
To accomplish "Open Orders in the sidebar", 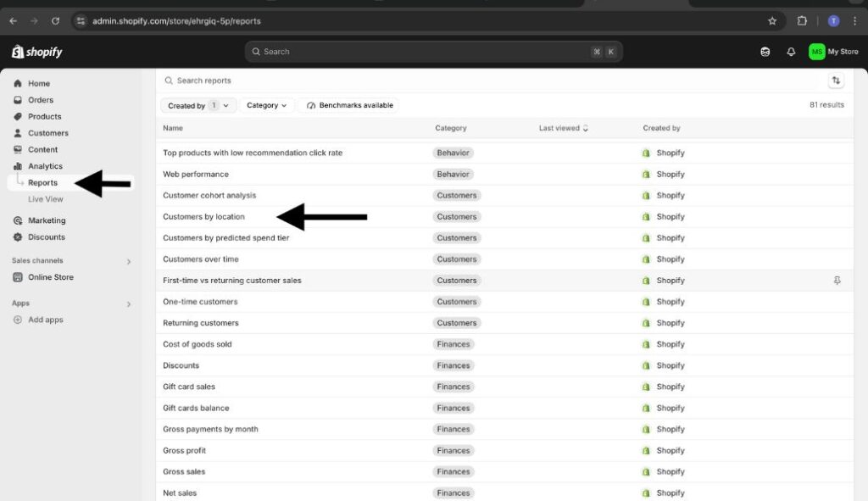I will click(x=41, y=100).
